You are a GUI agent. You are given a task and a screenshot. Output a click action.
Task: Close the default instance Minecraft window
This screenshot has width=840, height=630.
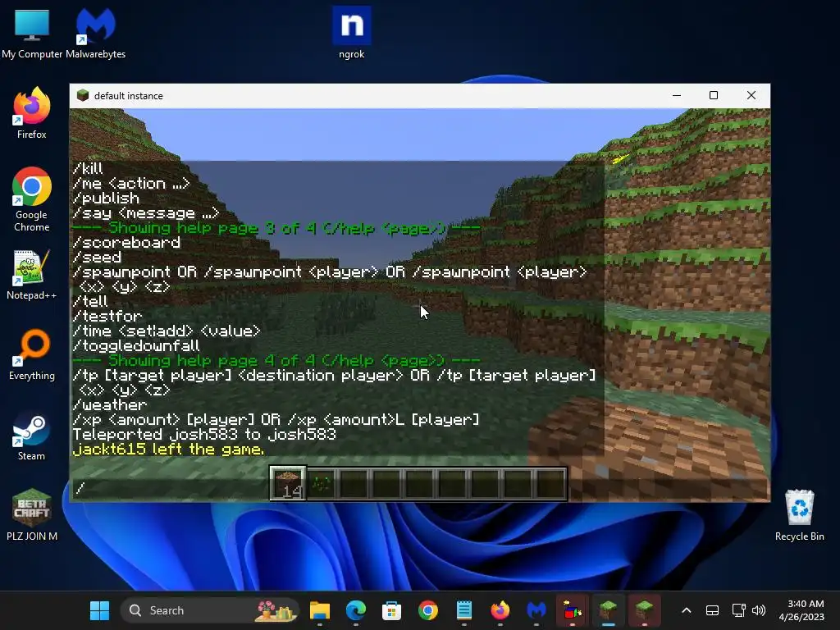(x=751, y=95)
